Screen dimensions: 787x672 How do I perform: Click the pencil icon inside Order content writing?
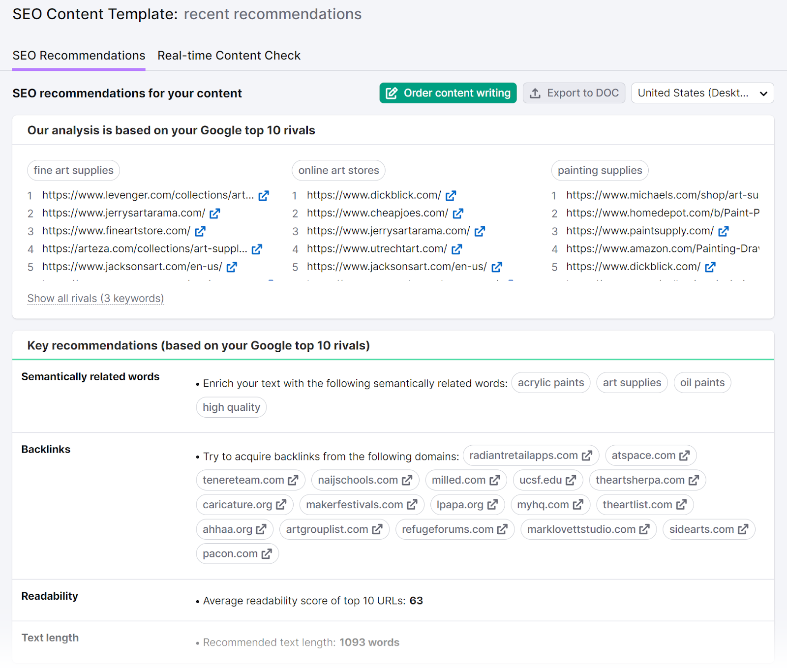(x=392, y=93)
